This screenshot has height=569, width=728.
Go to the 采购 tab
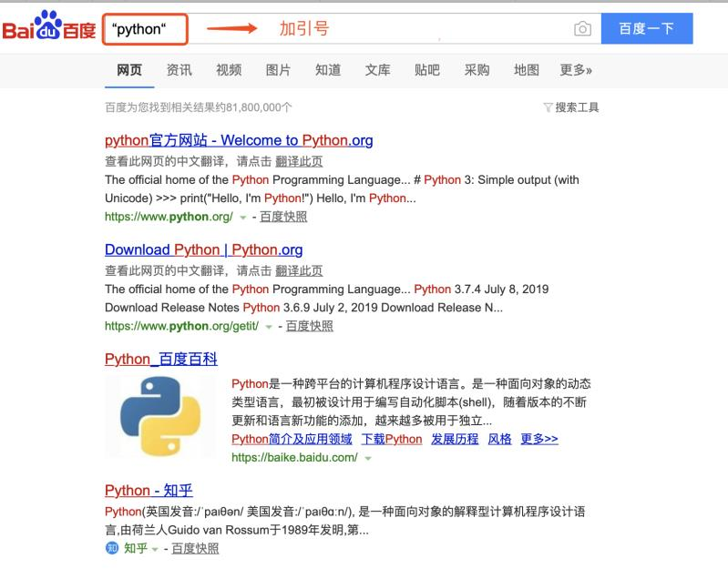[x=477, y=70]
